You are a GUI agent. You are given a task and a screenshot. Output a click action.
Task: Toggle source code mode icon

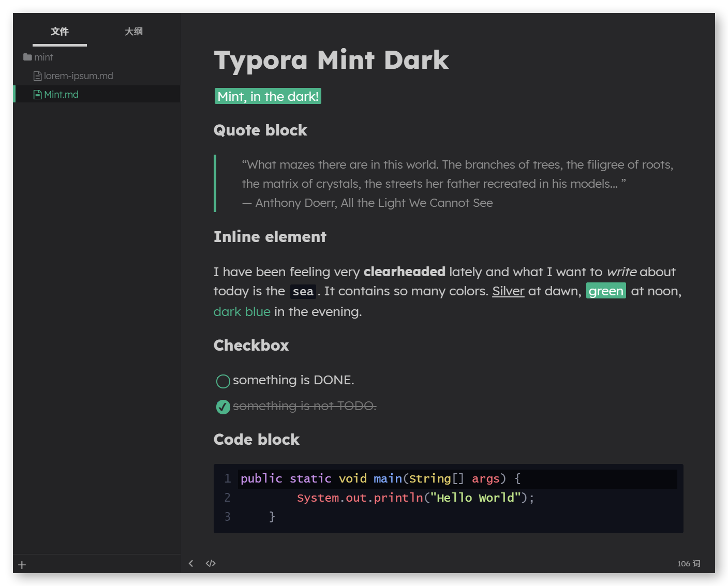point(211,563)
